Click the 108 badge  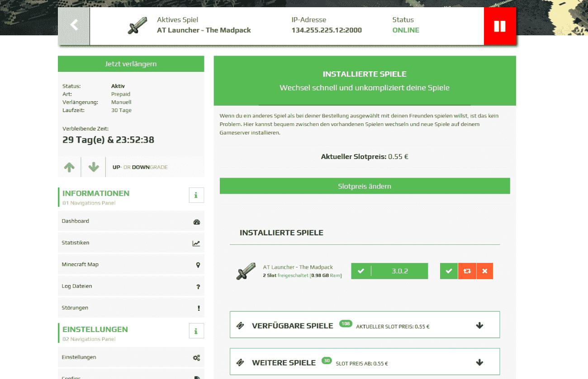coord(346,323)
